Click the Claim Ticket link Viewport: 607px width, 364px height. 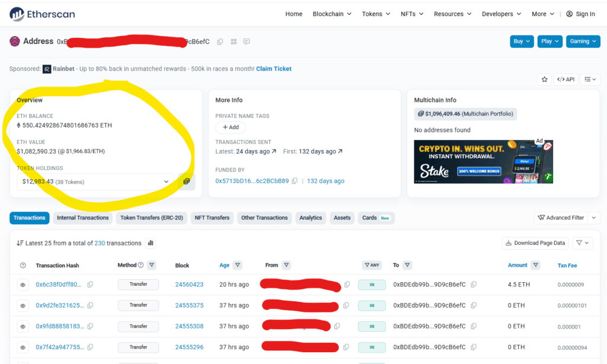coord(273,69)
